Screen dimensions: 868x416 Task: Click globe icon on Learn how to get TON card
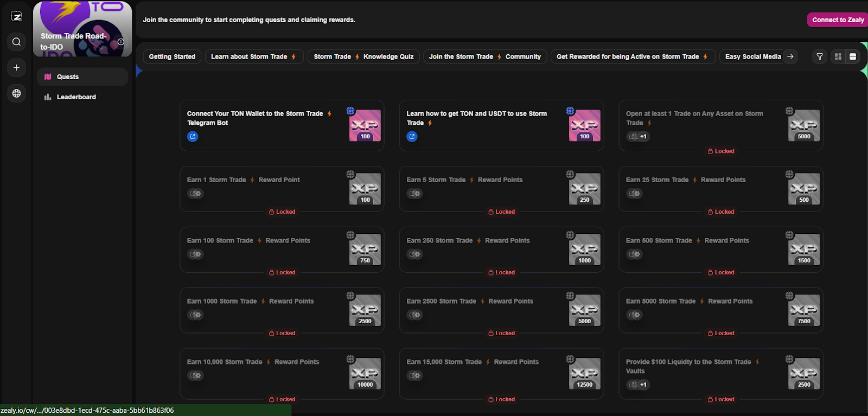(x=570, y=111)
